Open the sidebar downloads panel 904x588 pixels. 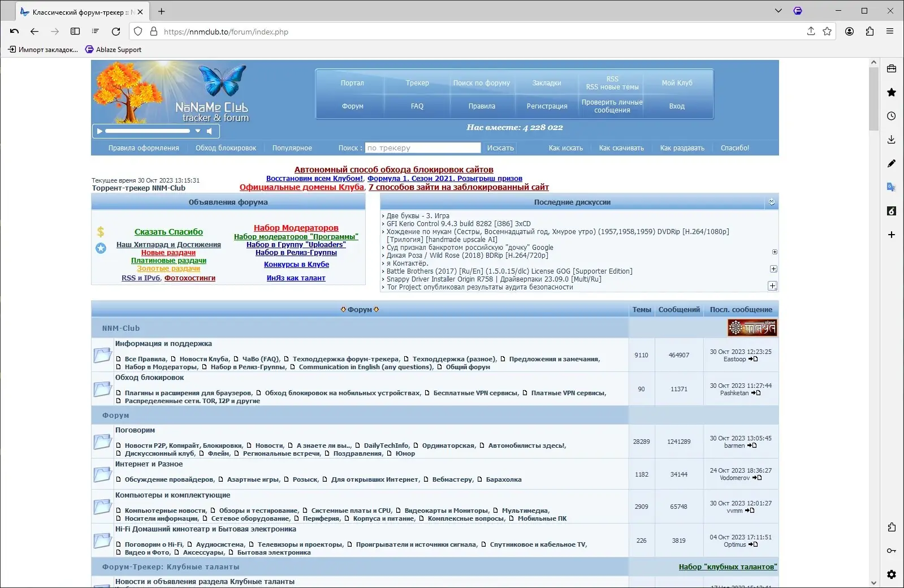tap(892, 140)
